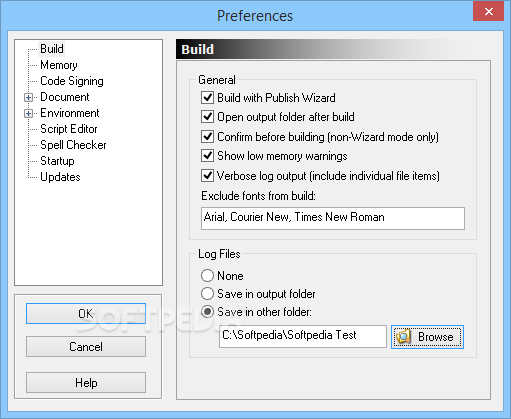Select Document in the tree
The height and width of the screenshot is (419, 511).
click(65, 97)
